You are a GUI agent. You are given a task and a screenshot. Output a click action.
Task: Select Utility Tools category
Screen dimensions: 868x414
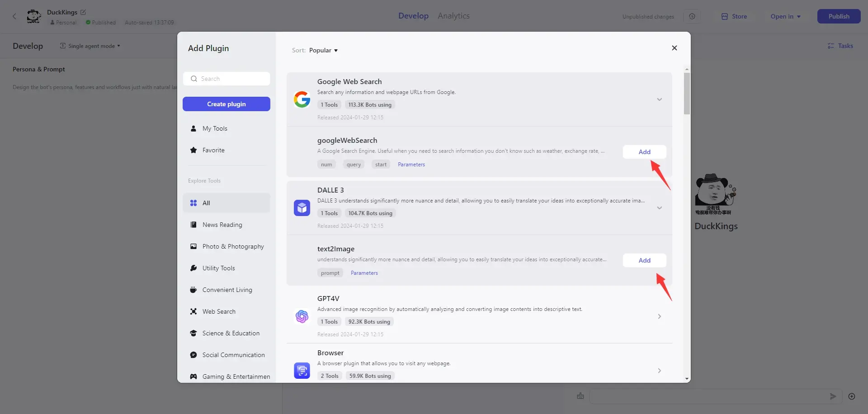tap(226, 268)
